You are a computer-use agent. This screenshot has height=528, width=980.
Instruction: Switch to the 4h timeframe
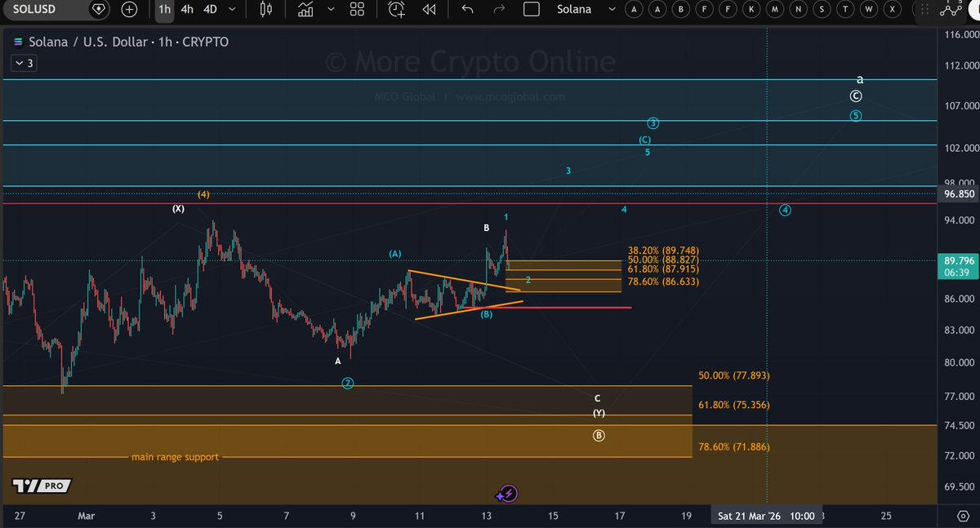187,10
